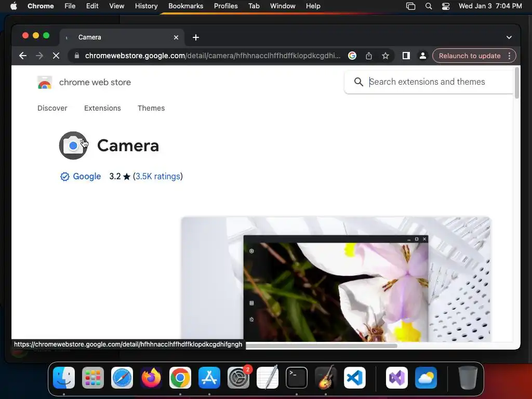Click the horizontal scrollbar at page bottom
Viewport: 532px width, 399px height.
point(321,345)
